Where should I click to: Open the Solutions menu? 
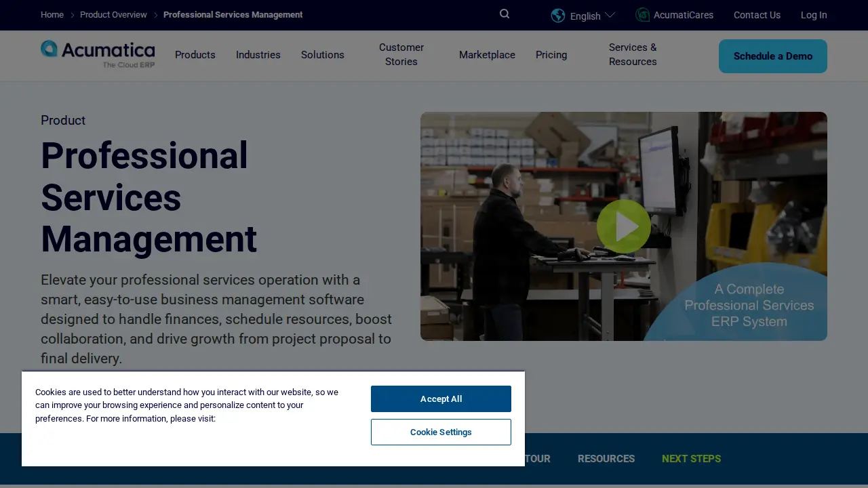click(x=323, y=55)
